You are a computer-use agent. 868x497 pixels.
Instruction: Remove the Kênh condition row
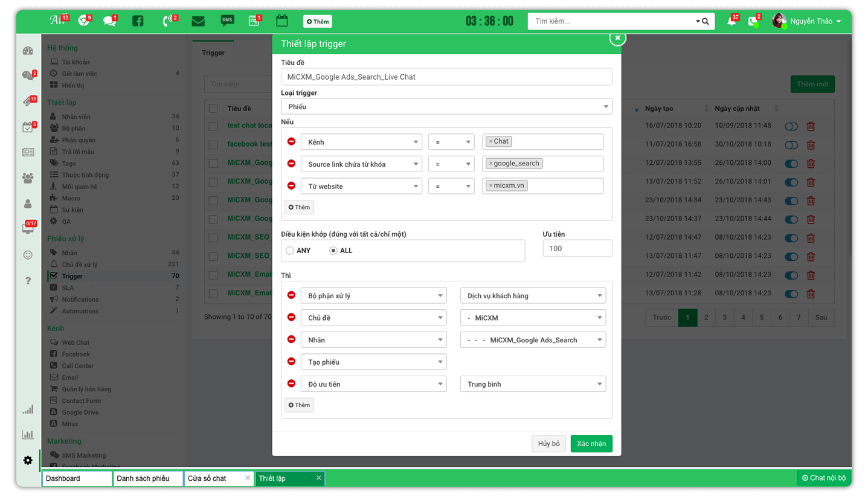tap(291, 142)
